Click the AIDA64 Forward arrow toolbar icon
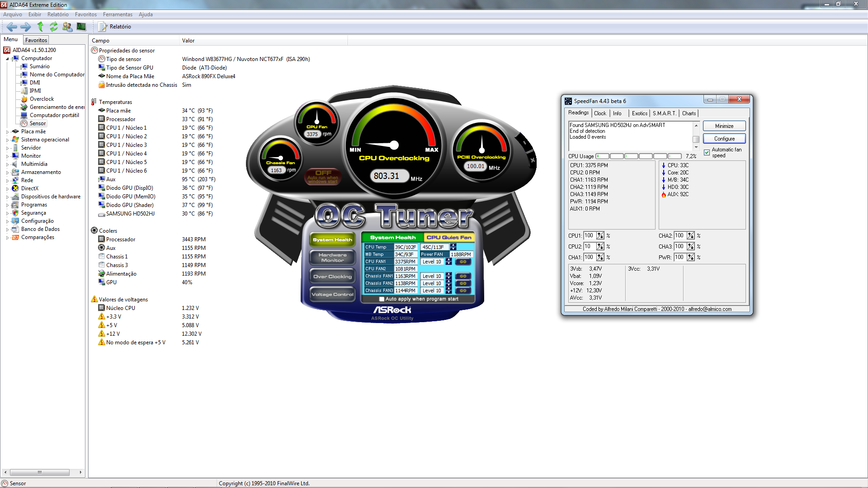Image resolution: width=868 pixels, height=488 pixels. click(x=26, y=27)
